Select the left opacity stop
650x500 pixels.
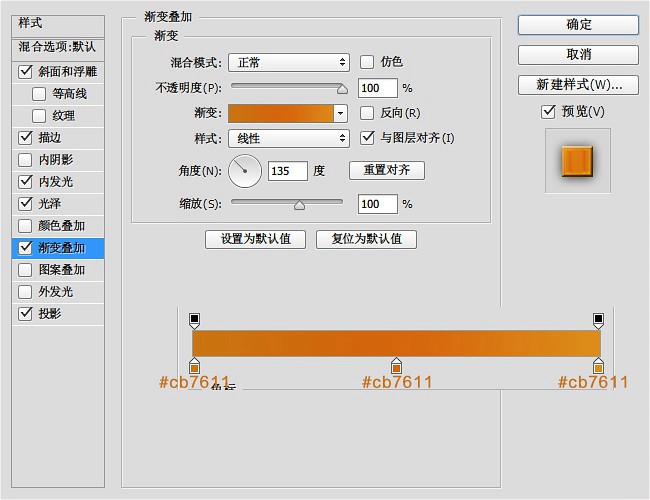pyautogui.click(x=194, y=320)
